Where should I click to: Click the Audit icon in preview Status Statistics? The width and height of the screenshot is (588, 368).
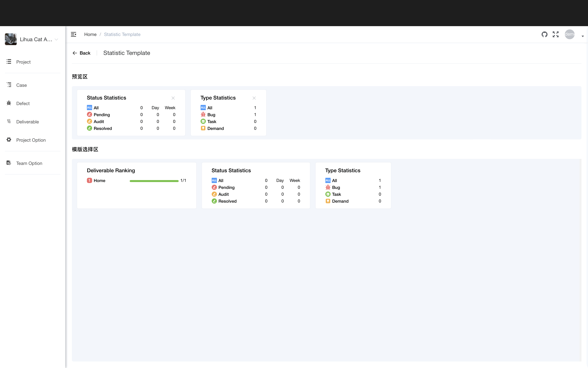(90, 121)
